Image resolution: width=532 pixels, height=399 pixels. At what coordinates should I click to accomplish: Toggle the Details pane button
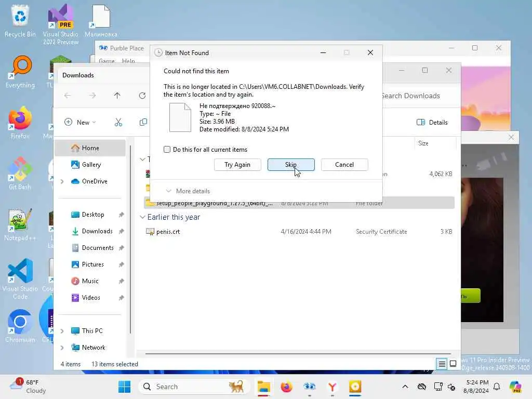point(432,122)
